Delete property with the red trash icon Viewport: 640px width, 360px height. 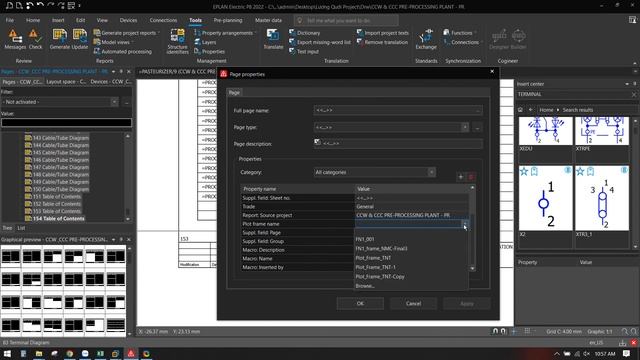coord(471,177)
